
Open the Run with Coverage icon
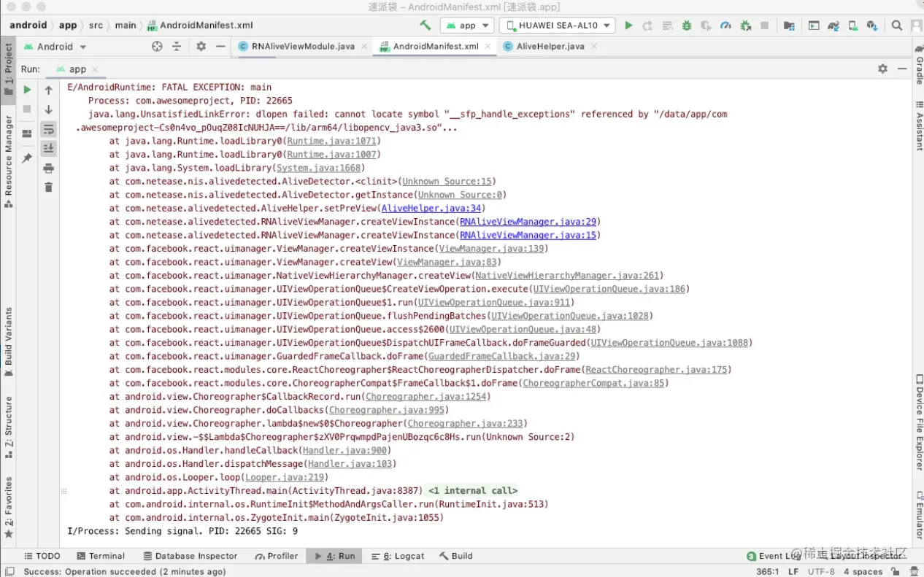(706, 25)
